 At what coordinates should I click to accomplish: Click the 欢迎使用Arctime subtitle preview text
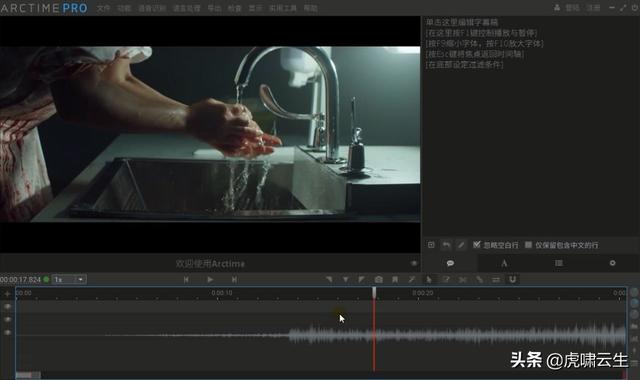click(x=210, y=264)
